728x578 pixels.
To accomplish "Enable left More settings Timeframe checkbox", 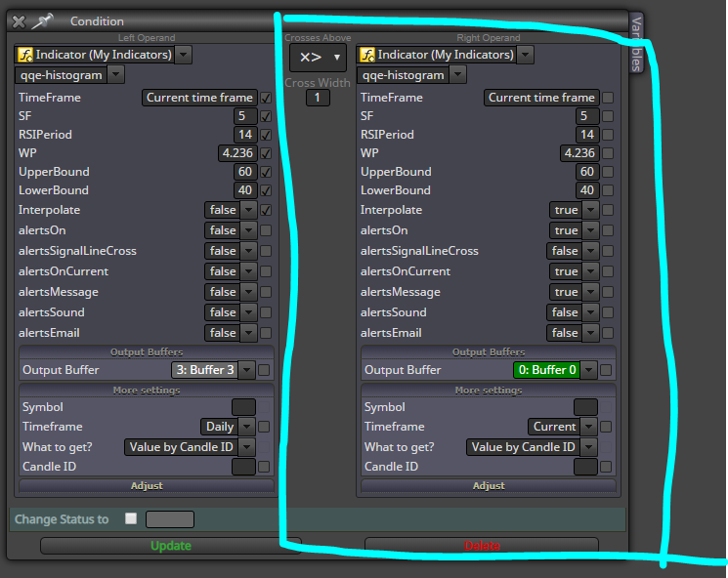I will tap(264, 427).
